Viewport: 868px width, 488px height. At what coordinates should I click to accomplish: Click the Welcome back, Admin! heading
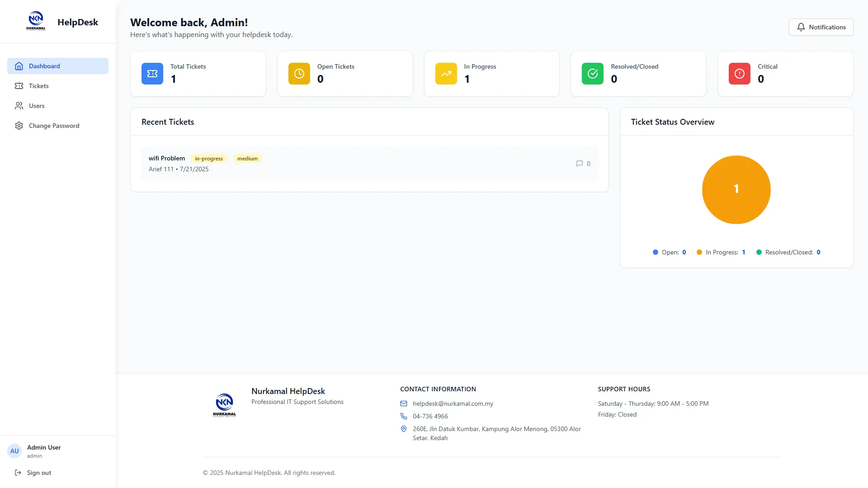point(189,23)
